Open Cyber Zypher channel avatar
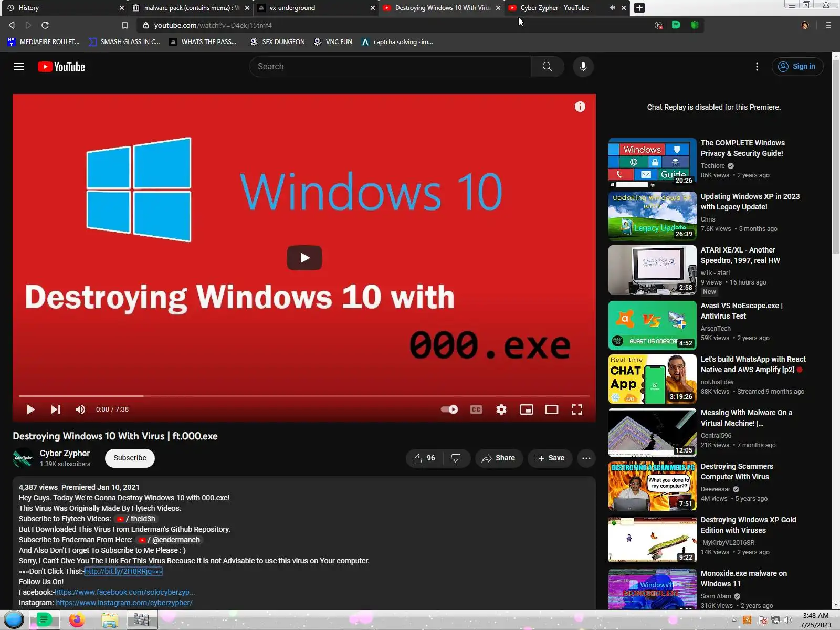 click(23, 458)
